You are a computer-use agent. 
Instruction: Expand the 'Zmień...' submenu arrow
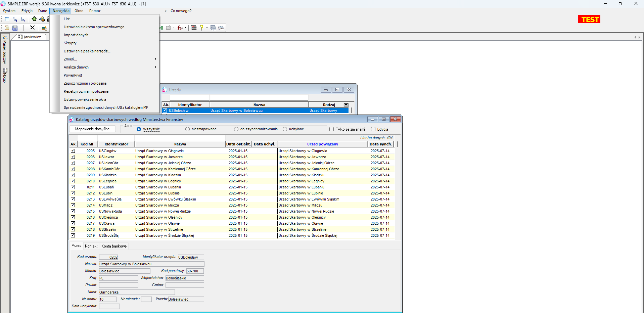pos(155,59)
